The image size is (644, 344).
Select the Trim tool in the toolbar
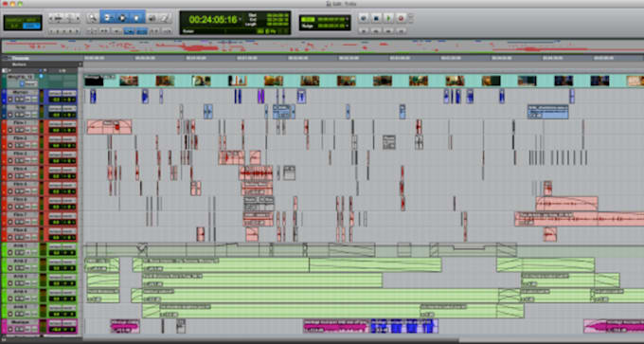point(107,18)
